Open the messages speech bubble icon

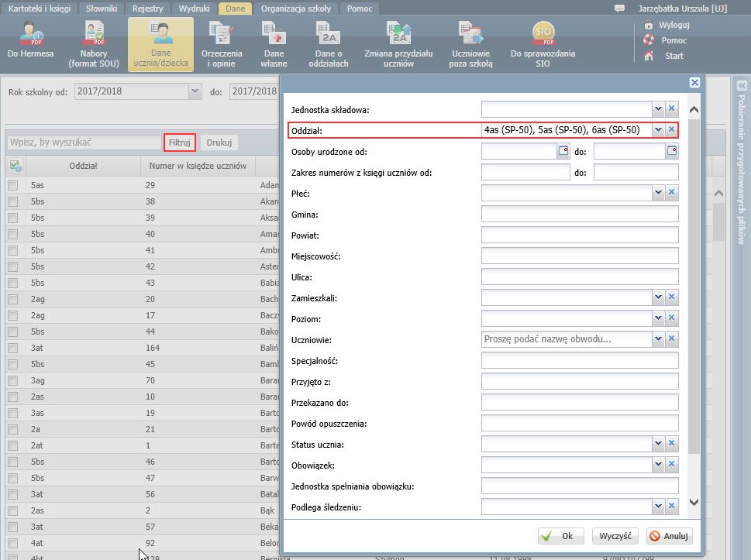point(619,9)
